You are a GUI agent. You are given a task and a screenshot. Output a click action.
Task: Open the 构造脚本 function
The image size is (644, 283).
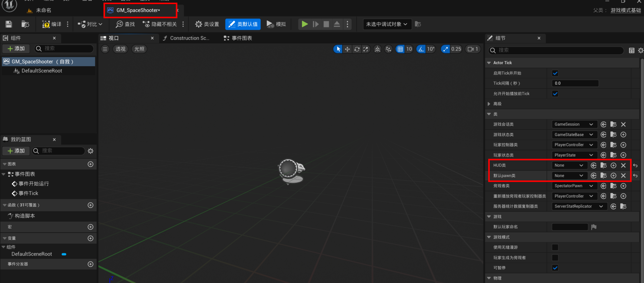tap(22, 216)
